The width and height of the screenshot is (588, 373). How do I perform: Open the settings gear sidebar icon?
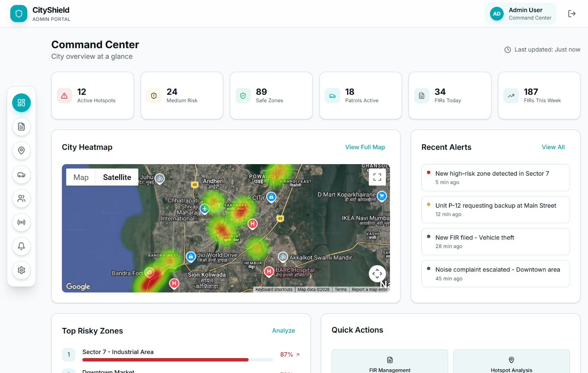(21, 270)
